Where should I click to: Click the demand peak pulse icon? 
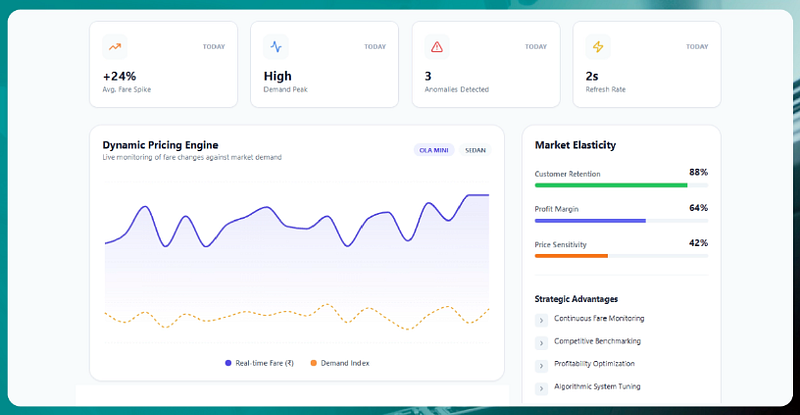276,47
